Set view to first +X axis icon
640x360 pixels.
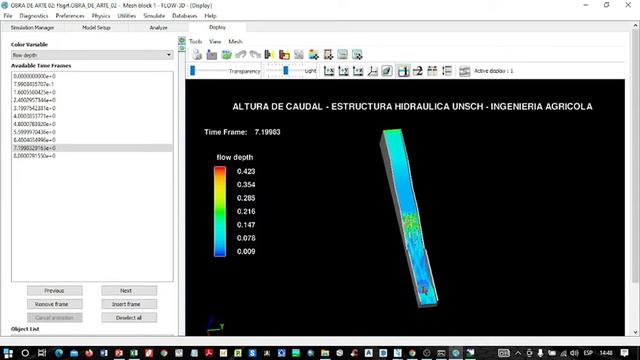click(329, 71)
